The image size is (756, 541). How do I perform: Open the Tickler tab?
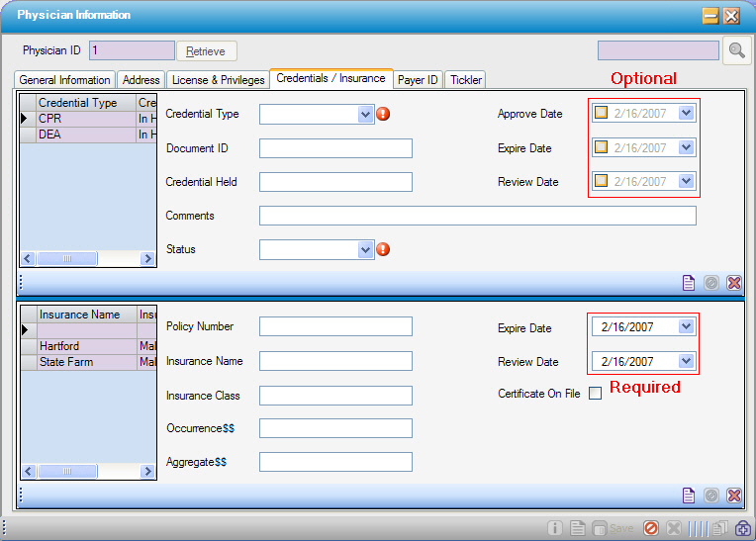(465, 80)
